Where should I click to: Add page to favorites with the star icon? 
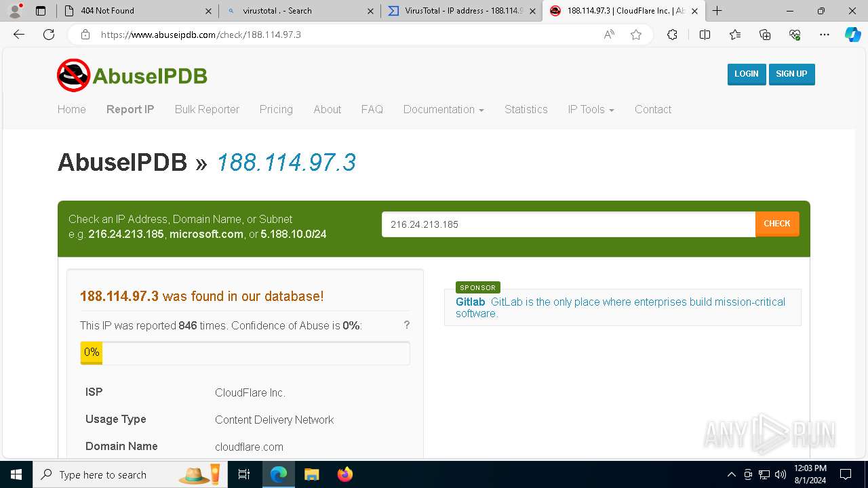(636, 35)
